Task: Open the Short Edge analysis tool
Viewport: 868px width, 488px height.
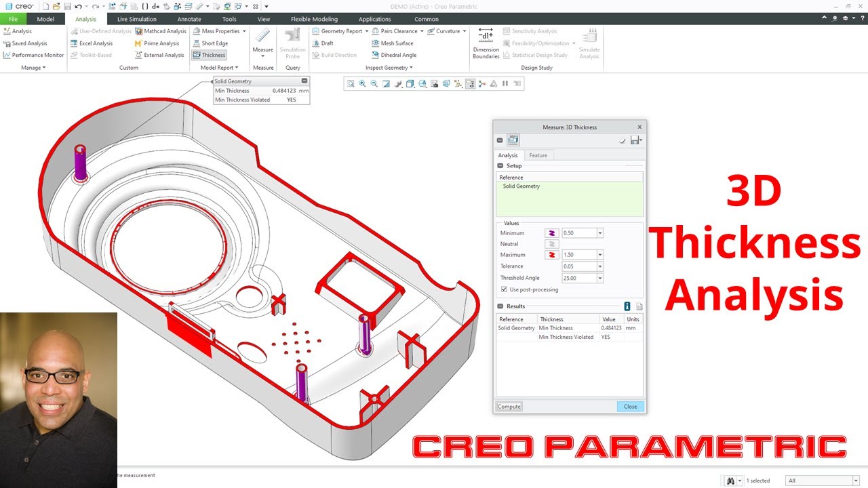Action: click(x=210, y=43)
